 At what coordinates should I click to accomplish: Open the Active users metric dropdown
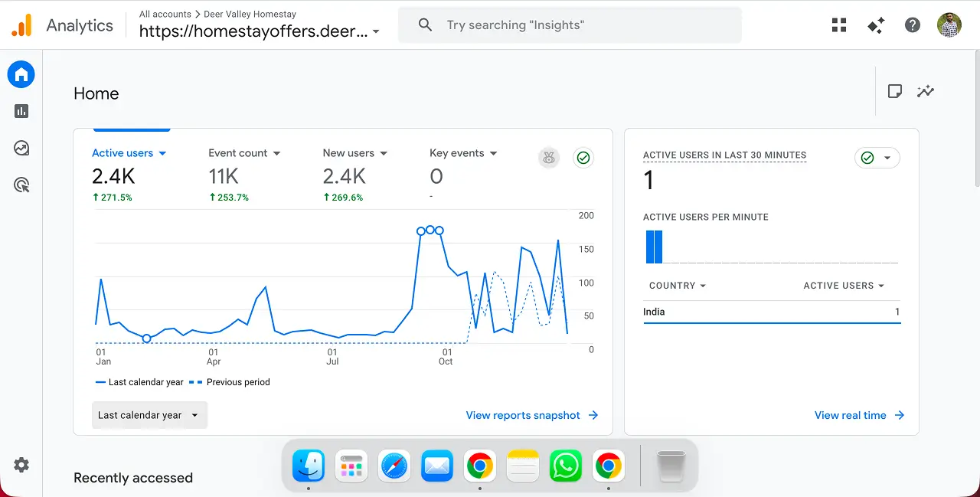(x=129, y=153)
